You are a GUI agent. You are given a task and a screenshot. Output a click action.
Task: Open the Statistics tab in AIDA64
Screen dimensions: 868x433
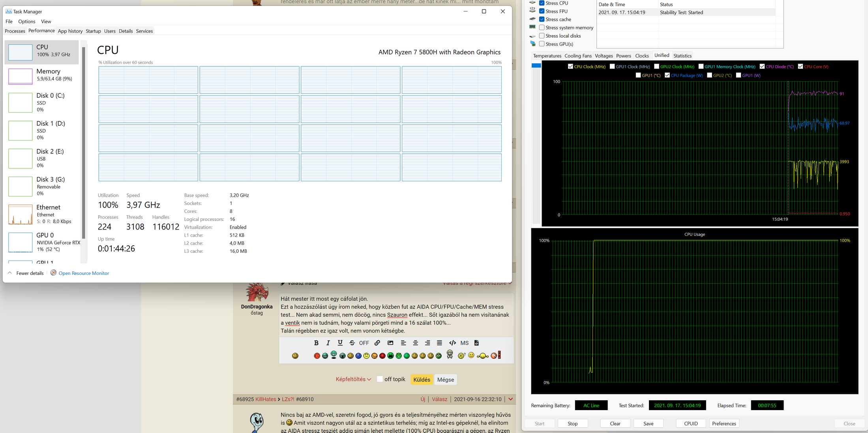pyautogui.click(x=682, y=56)
